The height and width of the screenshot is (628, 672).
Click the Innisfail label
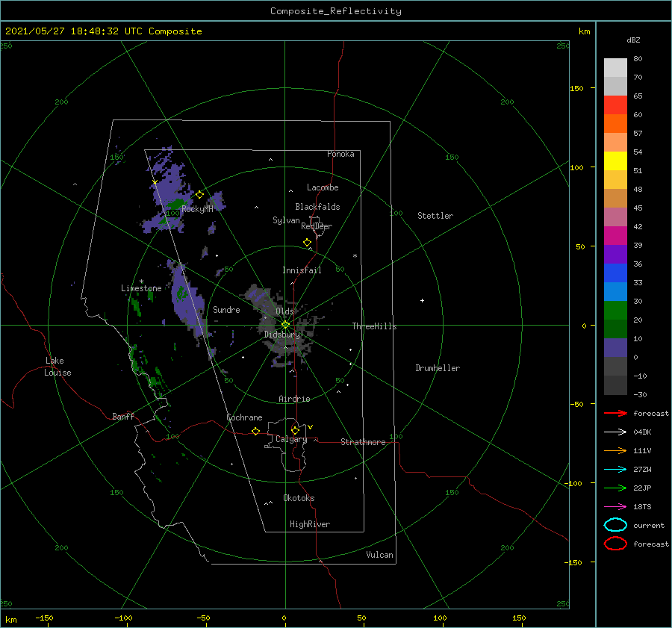[302, 270]
